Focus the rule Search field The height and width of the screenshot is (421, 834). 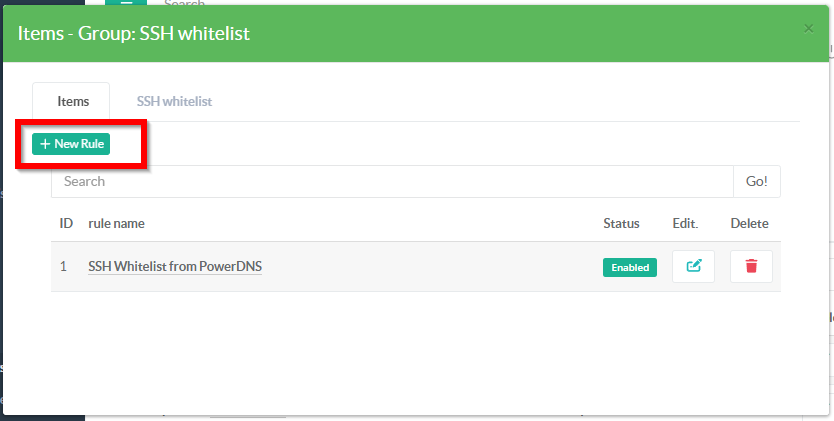392,181
